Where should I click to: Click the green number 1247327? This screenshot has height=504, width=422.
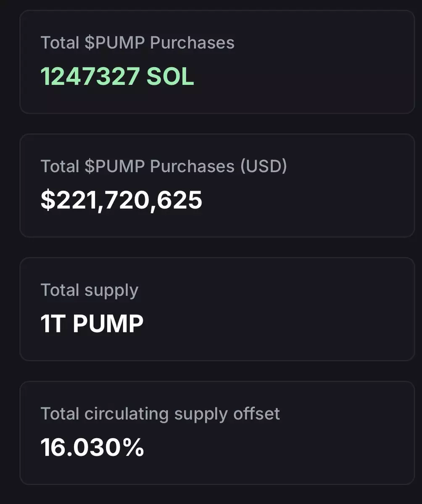click(x=90, y=76)
